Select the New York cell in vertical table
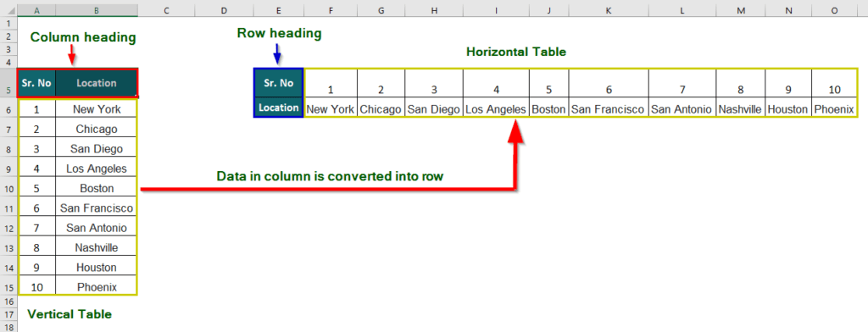Image resolution: width=868 pixels, height=332 pixels. click(97, 109)
